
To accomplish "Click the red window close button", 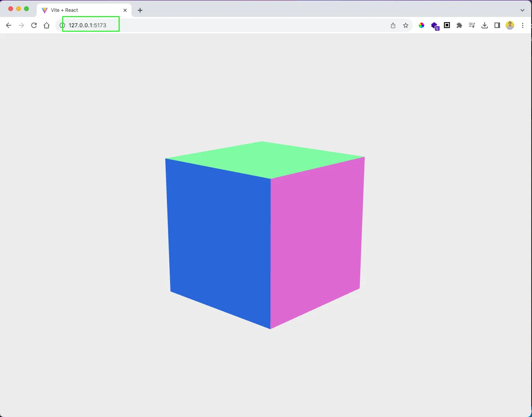I will coord(11,9).
